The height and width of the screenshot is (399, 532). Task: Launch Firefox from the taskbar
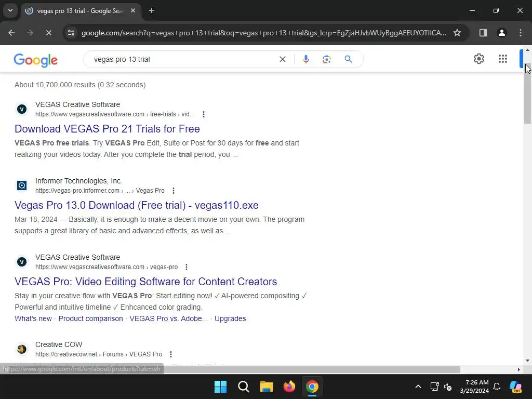tap(289, 387)
